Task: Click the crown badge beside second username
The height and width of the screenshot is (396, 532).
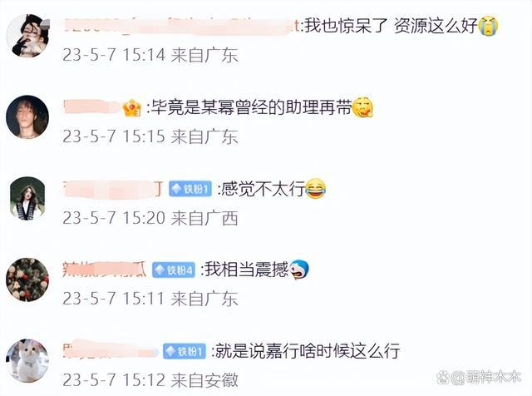Action: coord(131,108)
